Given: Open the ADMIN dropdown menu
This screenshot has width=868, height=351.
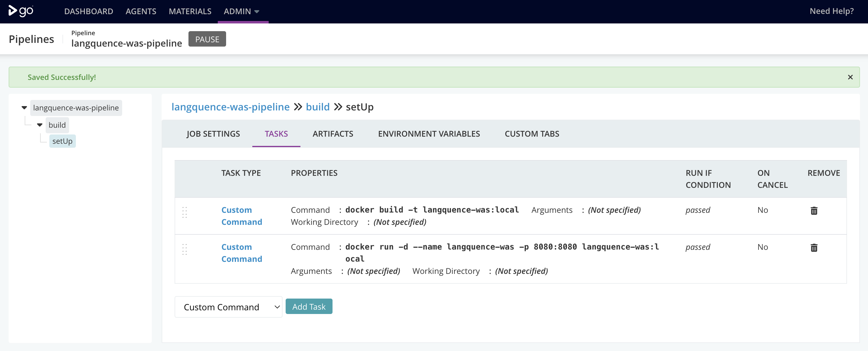Looking at the screenshot, I should pyautogui.click(x=241, y=11).
